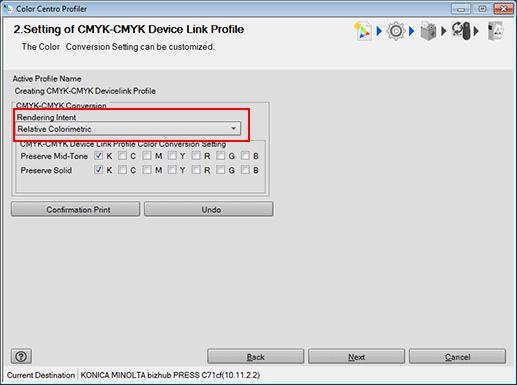Click the printer box wizard step icon
This screenshot has width=517, height=385.
[428, 31]
